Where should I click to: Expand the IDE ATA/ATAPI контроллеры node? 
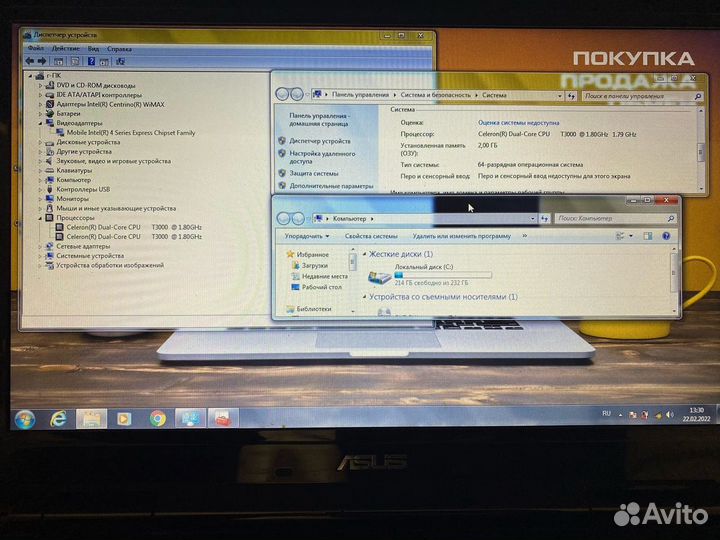[x=40, y=95]
